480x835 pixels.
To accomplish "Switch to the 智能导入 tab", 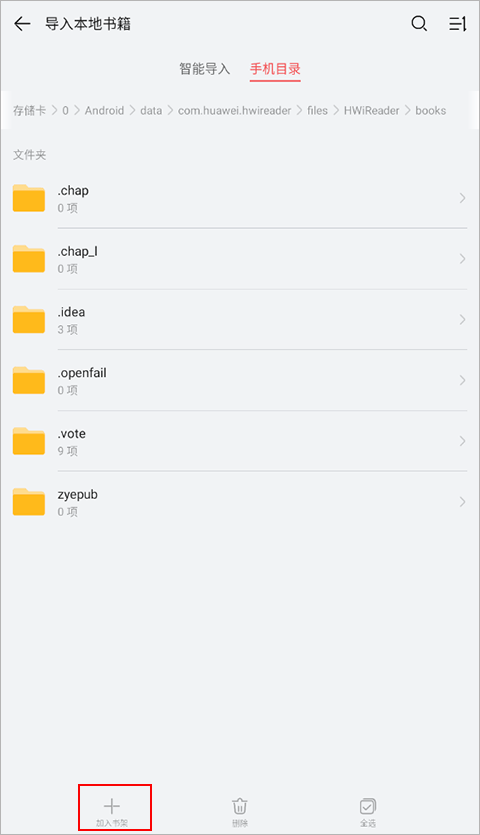I will pyautogui.click(x=205, y=69).
